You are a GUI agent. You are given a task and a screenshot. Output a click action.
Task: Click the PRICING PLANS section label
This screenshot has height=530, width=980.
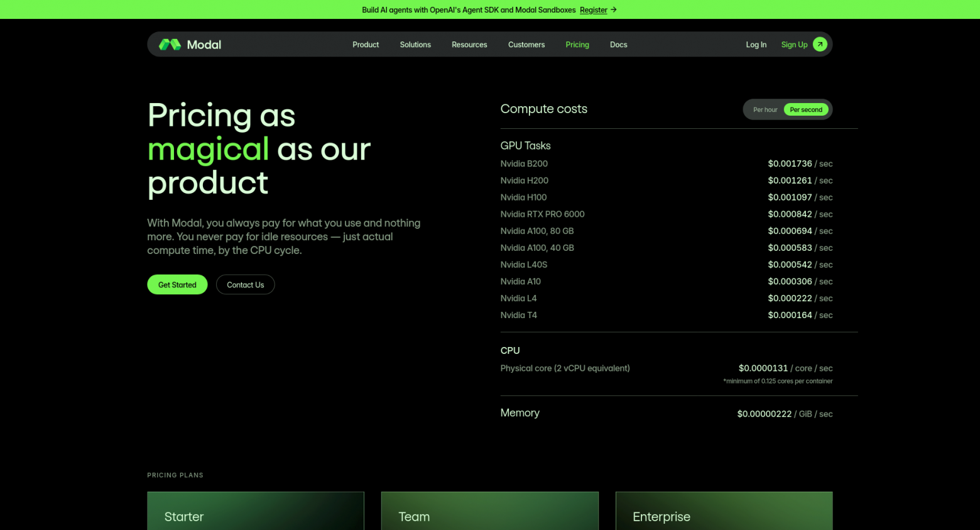175,475
